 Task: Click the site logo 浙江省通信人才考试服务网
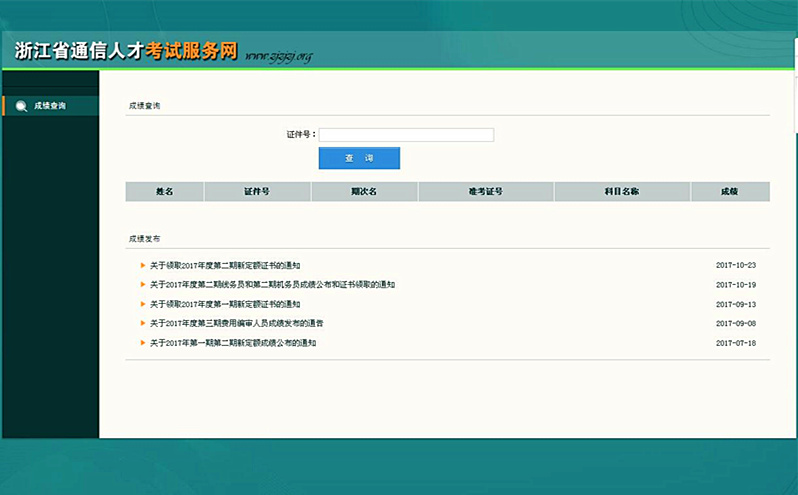coord(125,52)
